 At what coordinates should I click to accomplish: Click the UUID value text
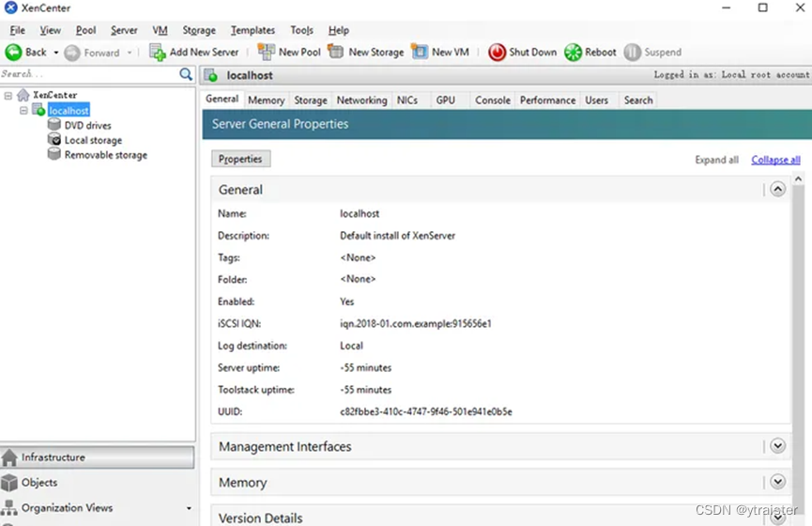tap(425, 412)
